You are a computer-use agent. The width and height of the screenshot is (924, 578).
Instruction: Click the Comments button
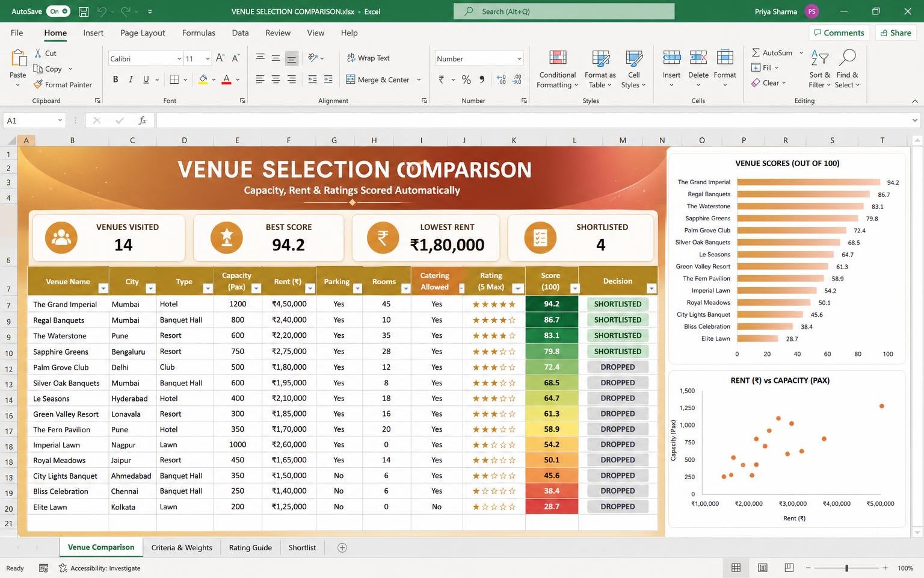click(x=839, y=33)
